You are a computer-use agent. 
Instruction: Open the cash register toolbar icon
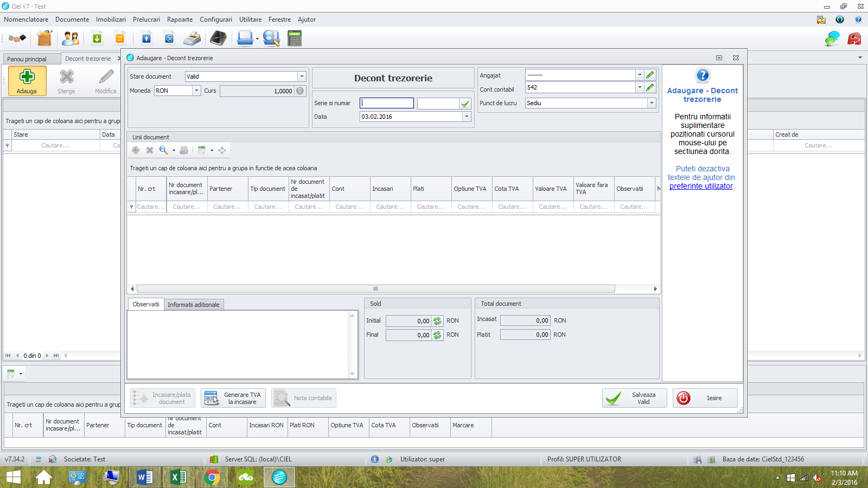(192, 38)
